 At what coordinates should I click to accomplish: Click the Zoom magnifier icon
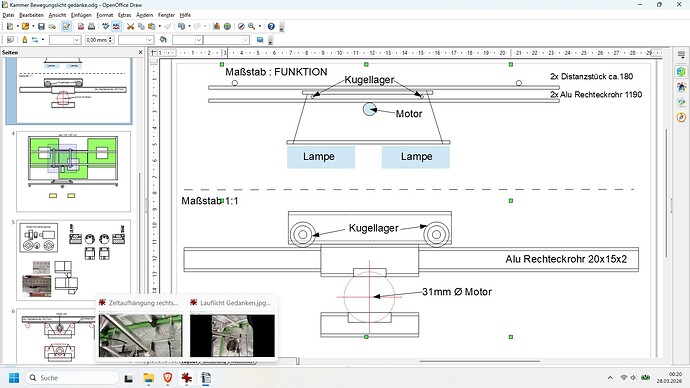[252, 26]
